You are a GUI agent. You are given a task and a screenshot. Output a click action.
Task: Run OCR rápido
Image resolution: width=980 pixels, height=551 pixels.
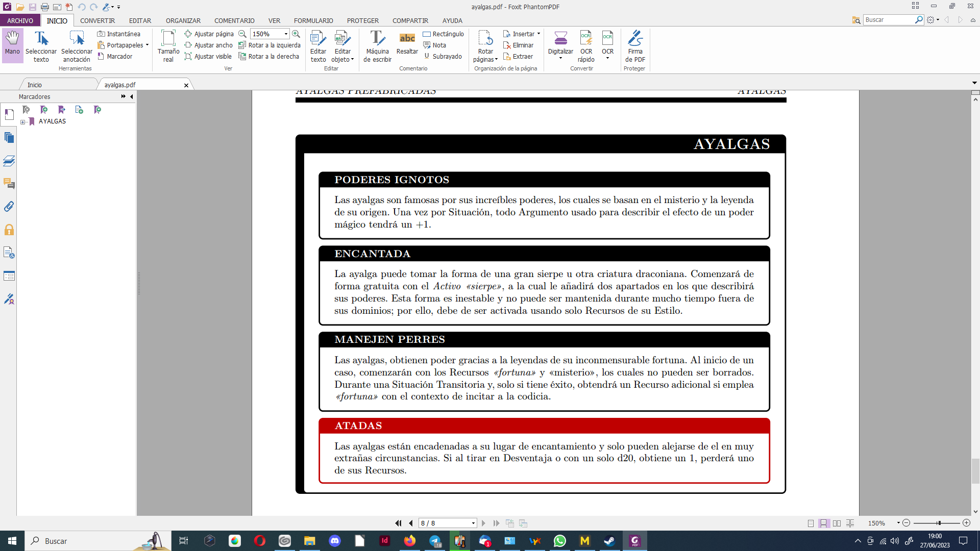click(x=586, y=45)
